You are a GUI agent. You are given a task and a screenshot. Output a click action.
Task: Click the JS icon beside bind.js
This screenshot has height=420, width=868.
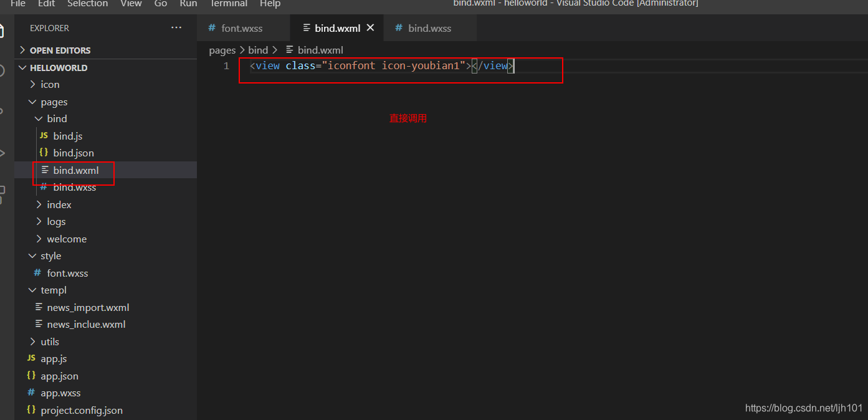coord(44,136)
